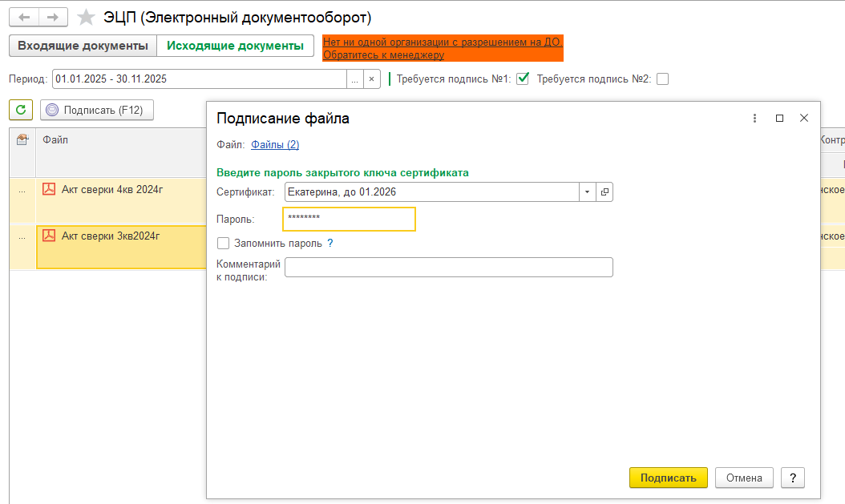Open certificate details button next to dropdown
The height and width of the screenshot is (504, 845).
tap(605, 192)
